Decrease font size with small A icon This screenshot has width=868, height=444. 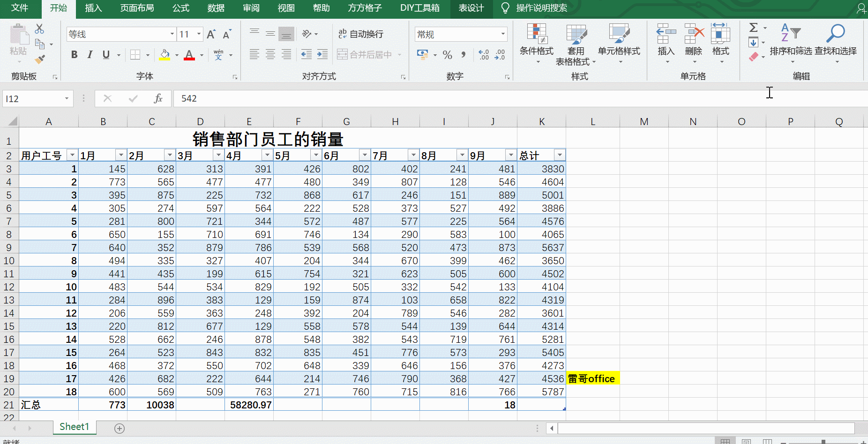tap(227, 34)
